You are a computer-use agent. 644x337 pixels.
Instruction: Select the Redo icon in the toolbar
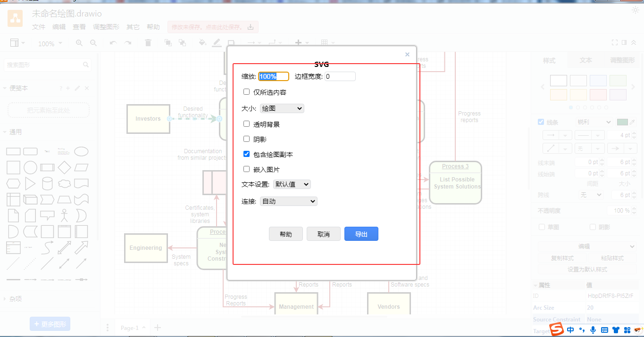click(127, 43)
